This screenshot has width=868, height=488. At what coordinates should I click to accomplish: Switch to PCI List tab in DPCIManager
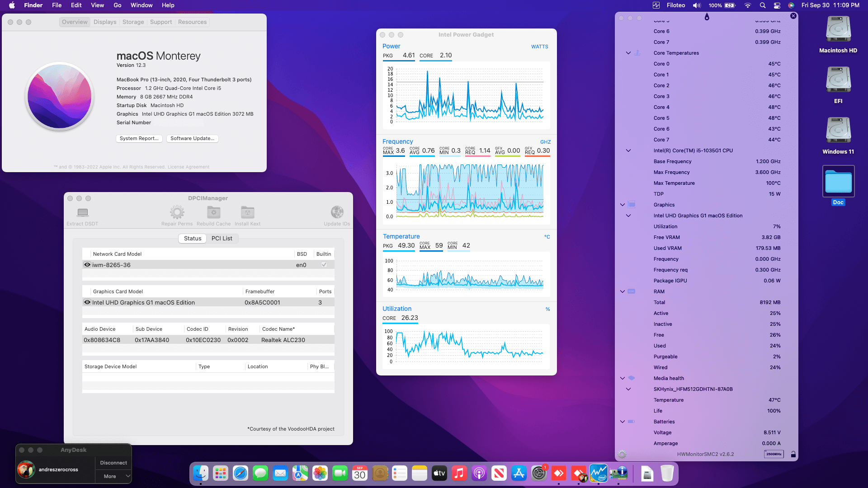click(x=222, y=238)
